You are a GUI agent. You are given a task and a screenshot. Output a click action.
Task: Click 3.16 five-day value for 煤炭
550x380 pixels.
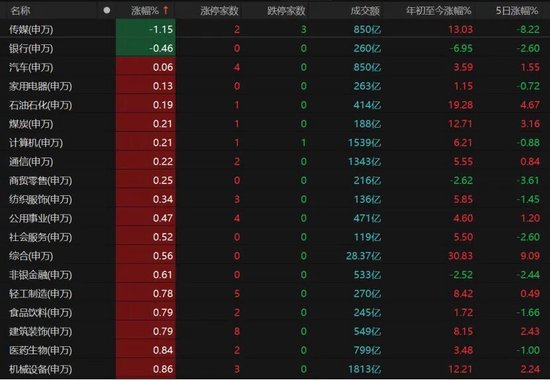[530, 124]
